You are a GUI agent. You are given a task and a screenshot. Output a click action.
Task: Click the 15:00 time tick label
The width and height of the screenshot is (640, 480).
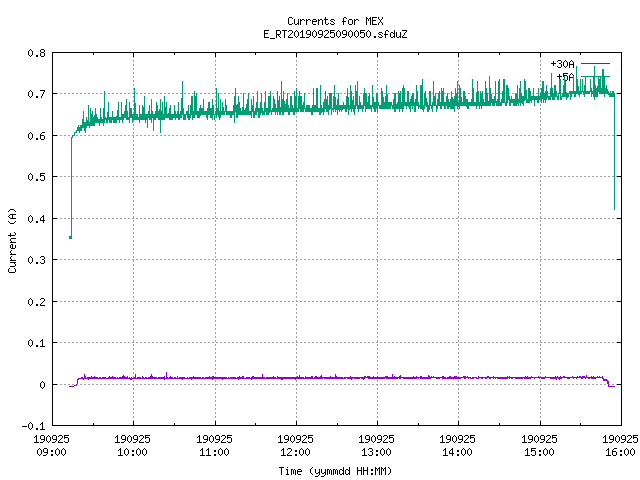coord(540,452)
